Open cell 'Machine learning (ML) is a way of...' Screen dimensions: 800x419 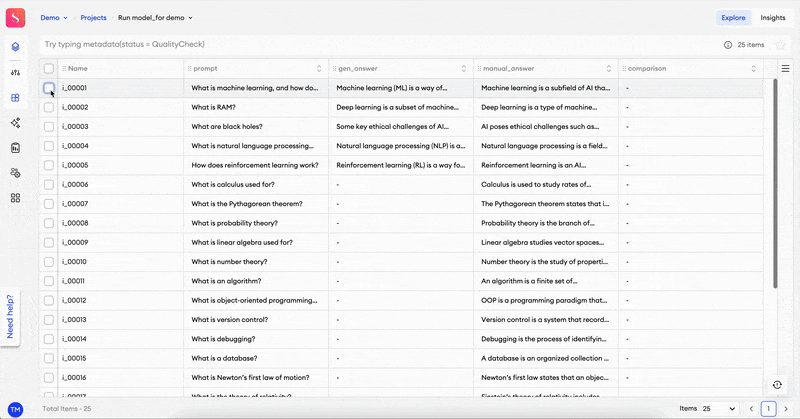pyautogui.click(x=401, y=88)
